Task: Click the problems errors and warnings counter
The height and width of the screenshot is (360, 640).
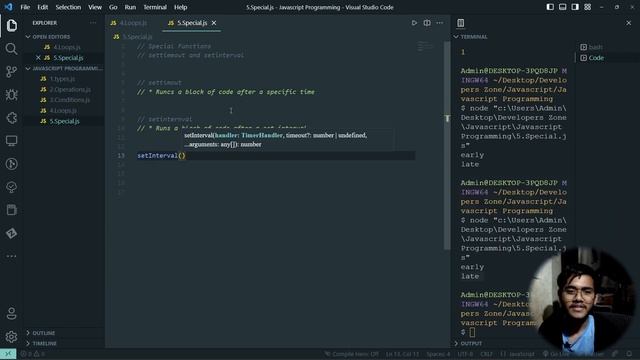Action: coord(32,354)
